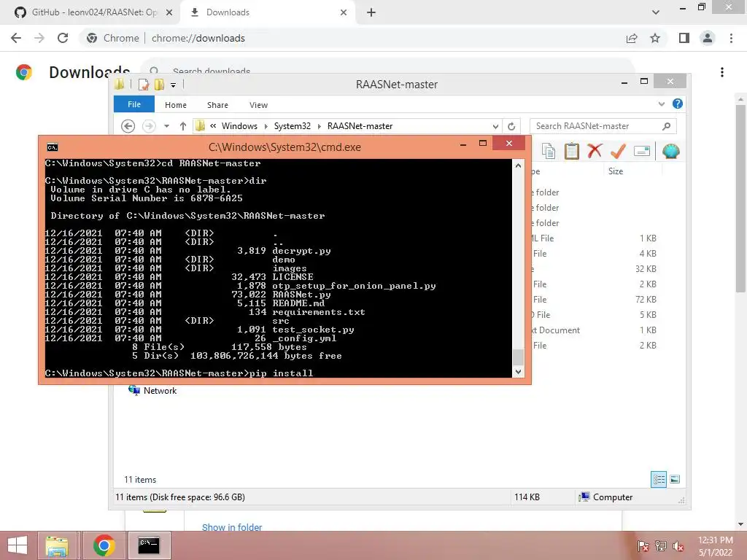Click the red X delete icon

click(595, 151)
